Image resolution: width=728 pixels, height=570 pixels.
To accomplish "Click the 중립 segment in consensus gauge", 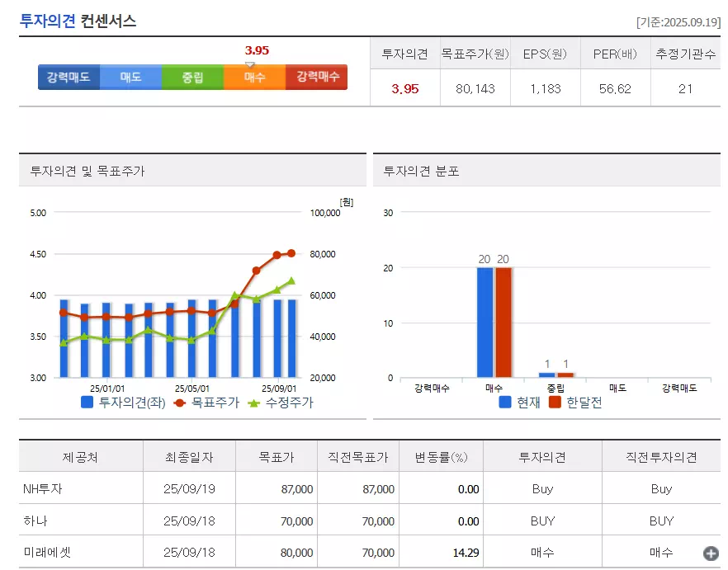I will click(x=192, y=77).
